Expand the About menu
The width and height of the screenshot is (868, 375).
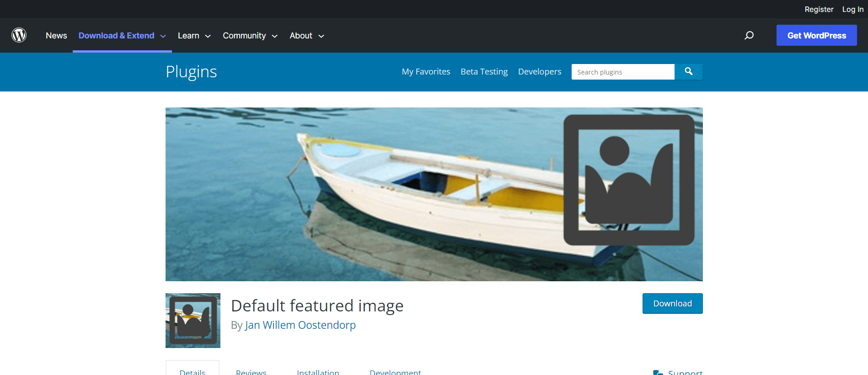pos(306,36)
